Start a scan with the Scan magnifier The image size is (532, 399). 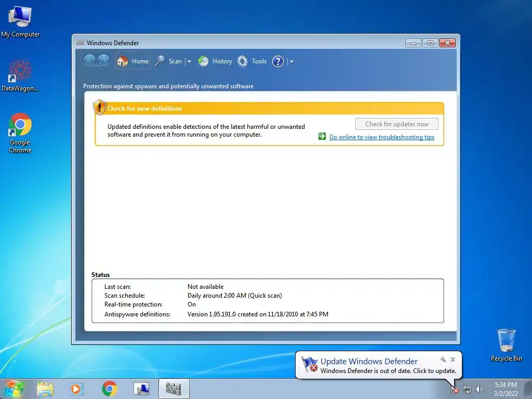pos(169,61)
